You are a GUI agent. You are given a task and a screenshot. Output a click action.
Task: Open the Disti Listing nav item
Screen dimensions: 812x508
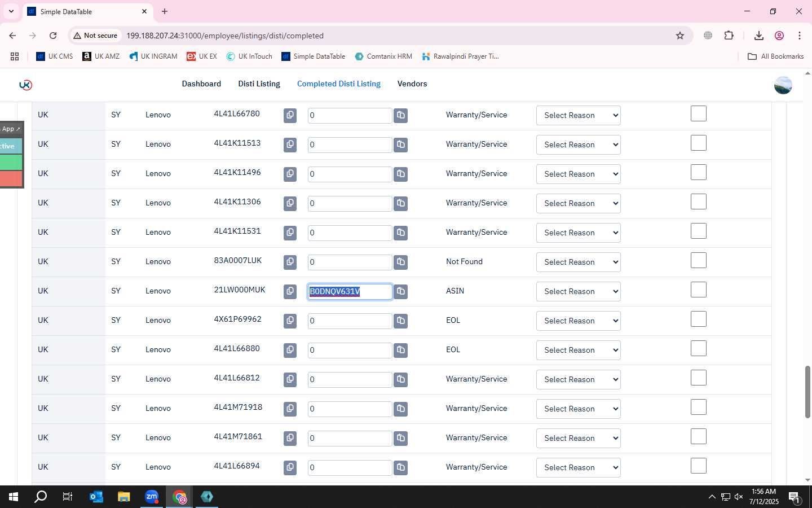tap(259, 84)
